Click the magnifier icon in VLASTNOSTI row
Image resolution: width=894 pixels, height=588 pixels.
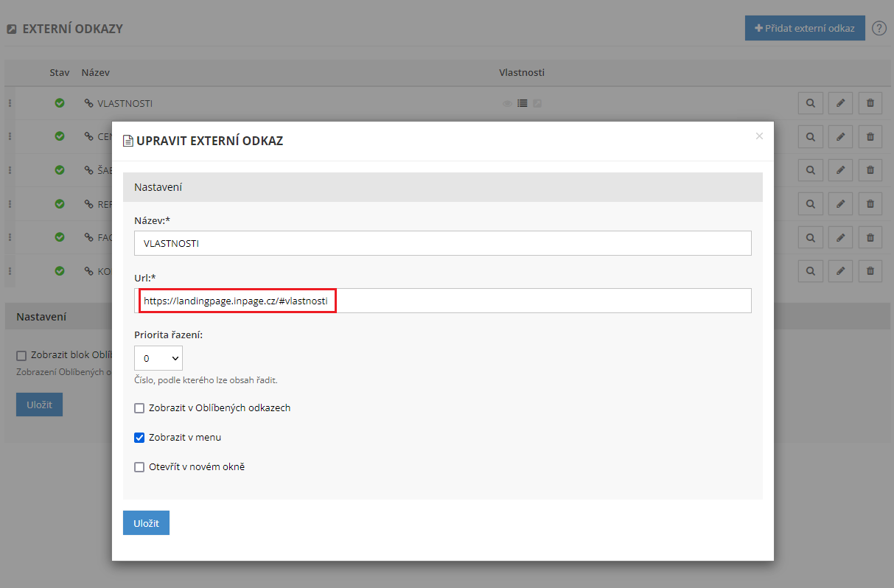click(810, 103)
